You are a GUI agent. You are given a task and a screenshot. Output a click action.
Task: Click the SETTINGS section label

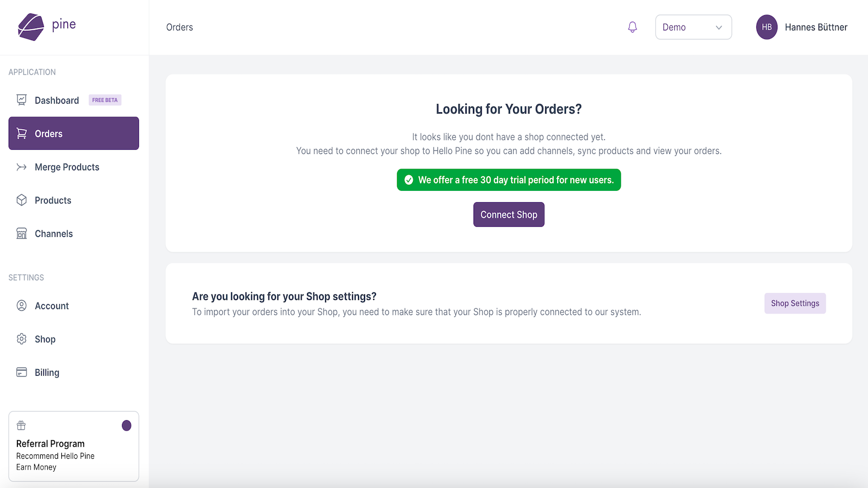[x=26, y=278]
